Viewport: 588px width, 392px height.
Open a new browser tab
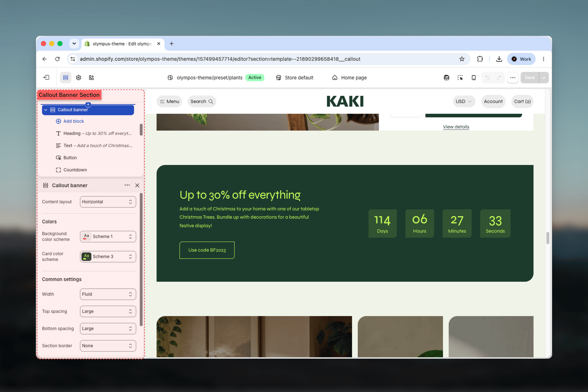coord(171,44)
